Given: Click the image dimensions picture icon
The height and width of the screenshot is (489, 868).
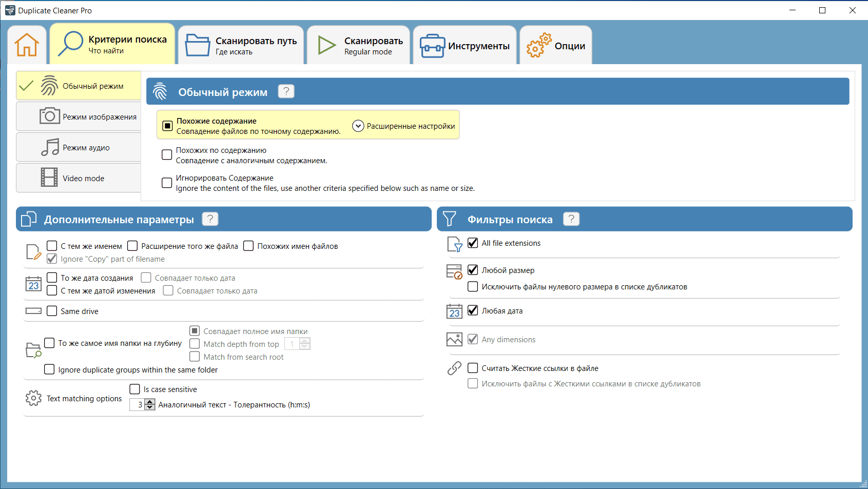Looking at the screenshot, I should 455,339.
